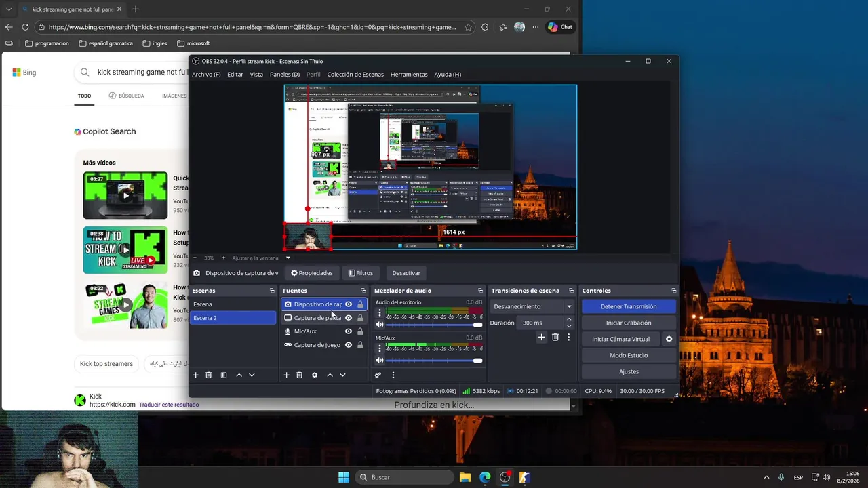
Task: Delete the selected scene using Escenas trash icon
Action: [209, 375]
